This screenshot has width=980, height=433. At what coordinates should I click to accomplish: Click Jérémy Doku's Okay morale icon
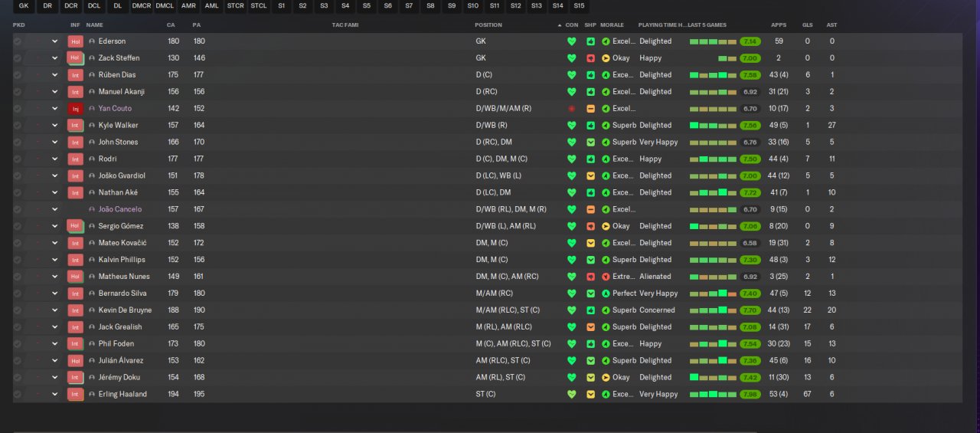pyautogui.click(x=606, y=378)
